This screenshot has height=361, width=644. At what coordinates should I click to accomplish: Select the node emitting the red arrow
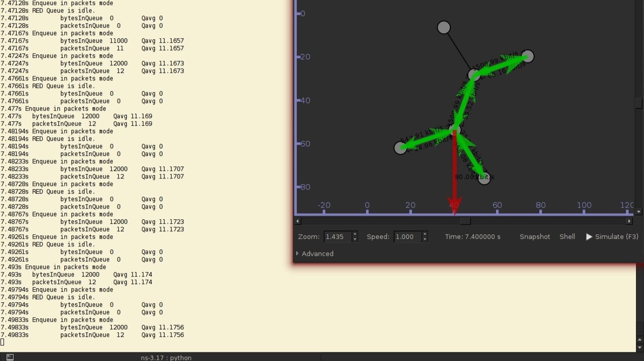(454, 131)
